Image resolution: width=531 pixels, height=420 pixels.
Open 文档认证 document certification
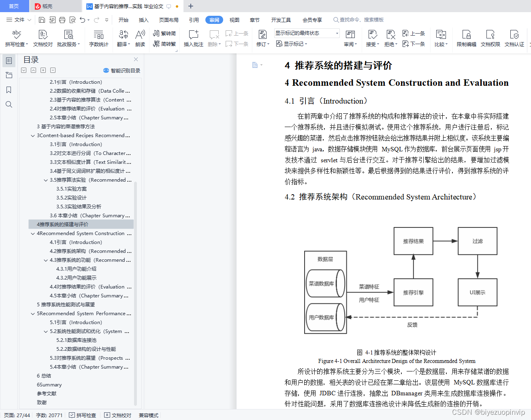point(514,38)
